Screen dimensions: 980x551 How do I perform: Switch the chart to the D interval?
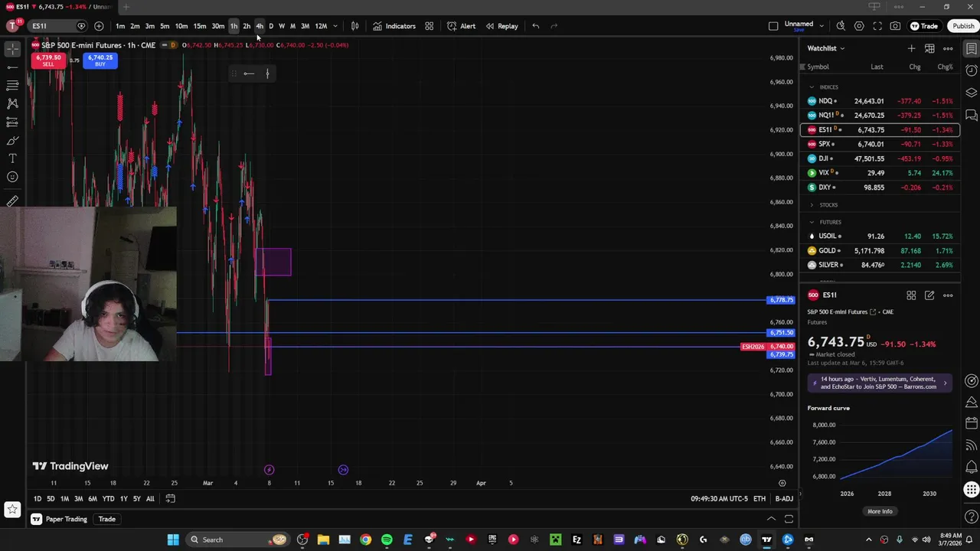[x=270, y=26]
